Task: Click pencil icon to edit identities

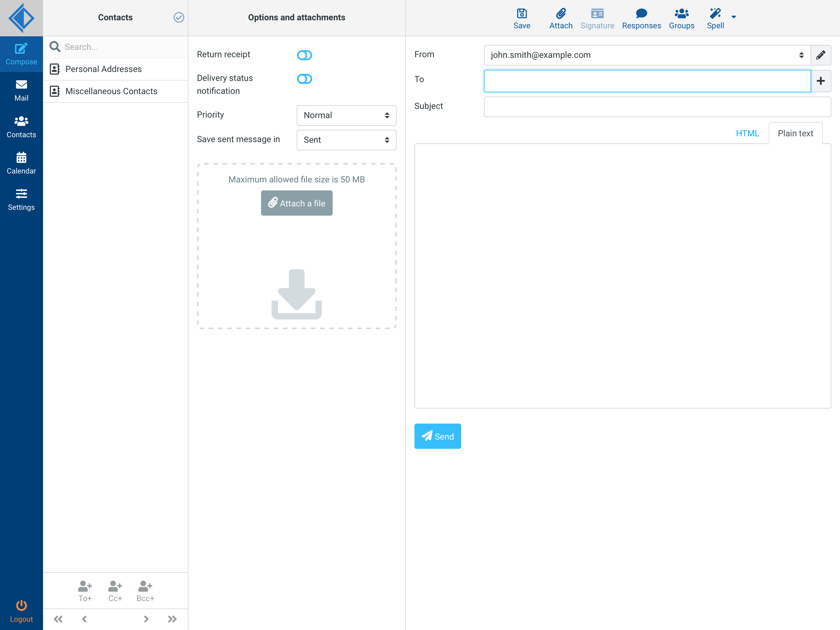Action: tap(820, 55)
